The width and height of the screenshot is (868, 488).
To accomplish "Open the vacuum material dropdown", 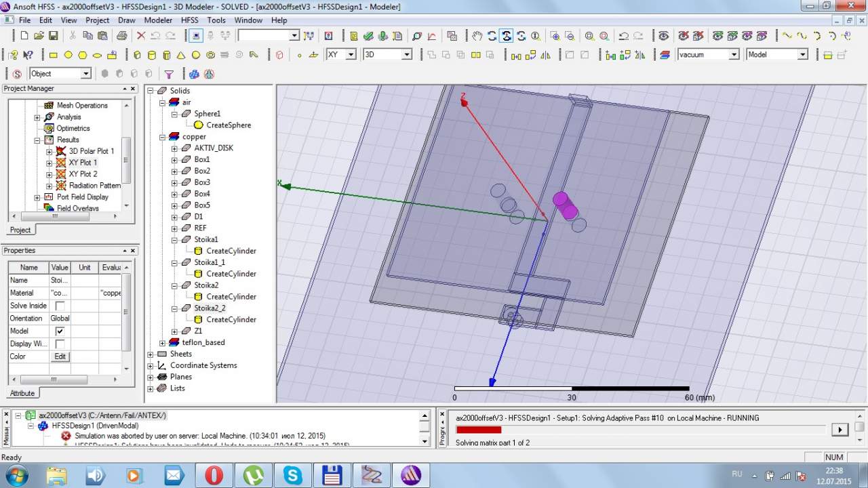I will pyautogui.click(x=734, y=55).
